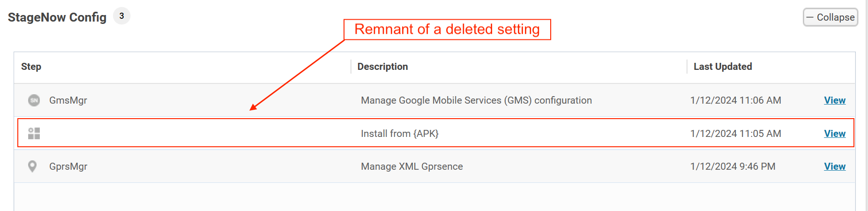The width and height of the screenshot is (868, 211).
Task: Click the Manage XML Gprsence description
Action: click(x=412, y=166)
